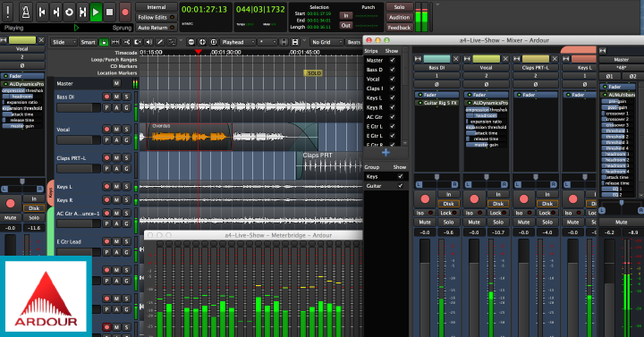This screenshot has height=337, width=644.
Task: Click the Solo alert button
Action: 399,7
